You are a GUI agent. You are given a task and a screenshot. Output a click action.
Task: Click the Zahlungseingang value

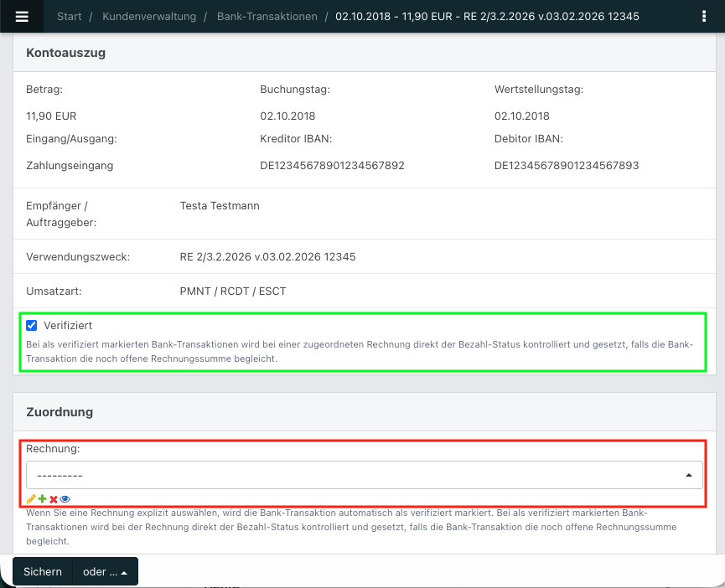pyautogui.click(x=70, y=165)
